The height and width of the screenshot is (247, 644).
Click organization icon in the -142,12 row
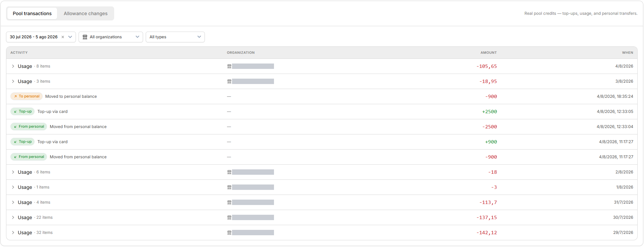coord(229,233)
